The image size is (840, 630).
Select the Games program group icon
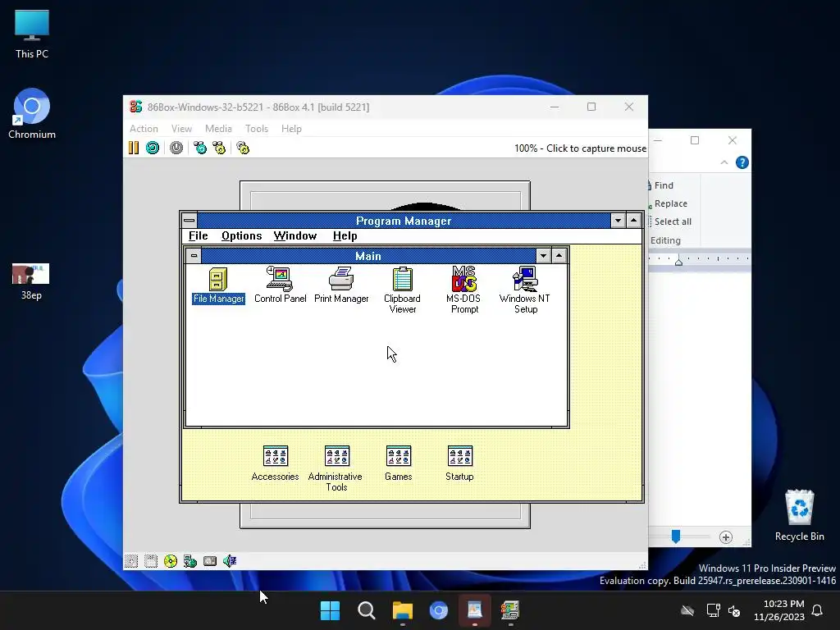tap(398, 463)
